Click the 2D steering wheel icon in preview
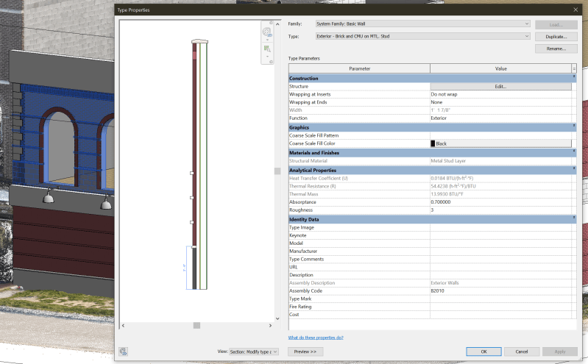This screenshot has width=588, height=364. coord(267,32)
